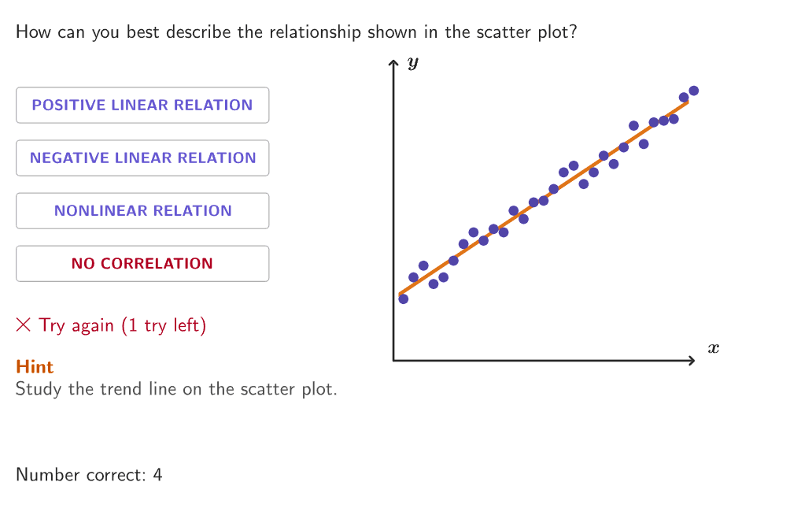This screenshot has height=508, width=812.
Task: Click the highest data point on the plot
Action: pos(693,91)
